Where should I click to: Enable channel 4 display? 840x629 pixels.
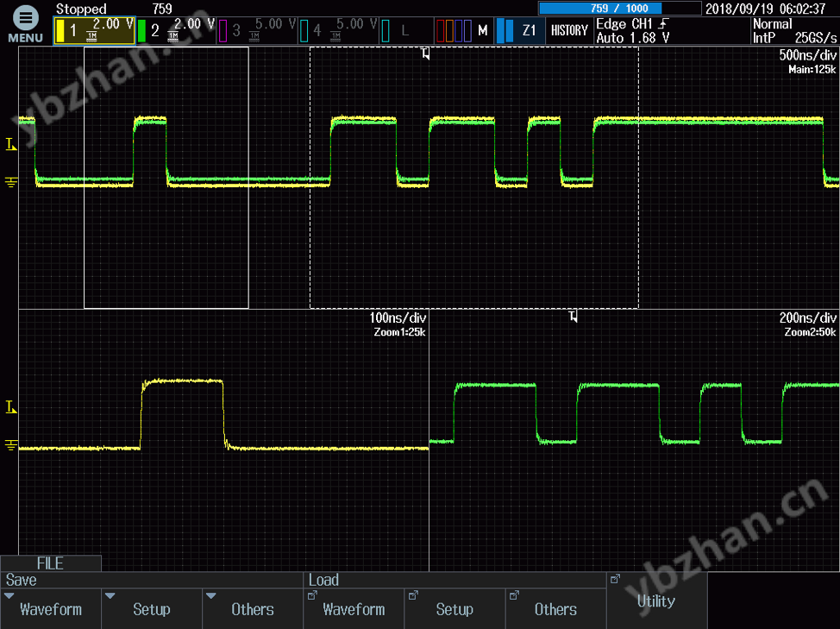tap(336, 30)
